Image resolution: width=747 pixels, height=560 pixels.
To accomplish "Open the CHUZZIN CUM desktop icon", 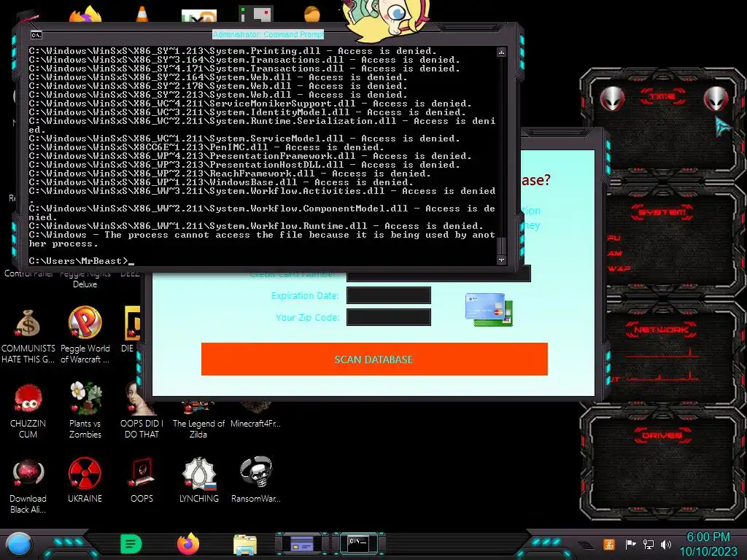I will 28,411.
